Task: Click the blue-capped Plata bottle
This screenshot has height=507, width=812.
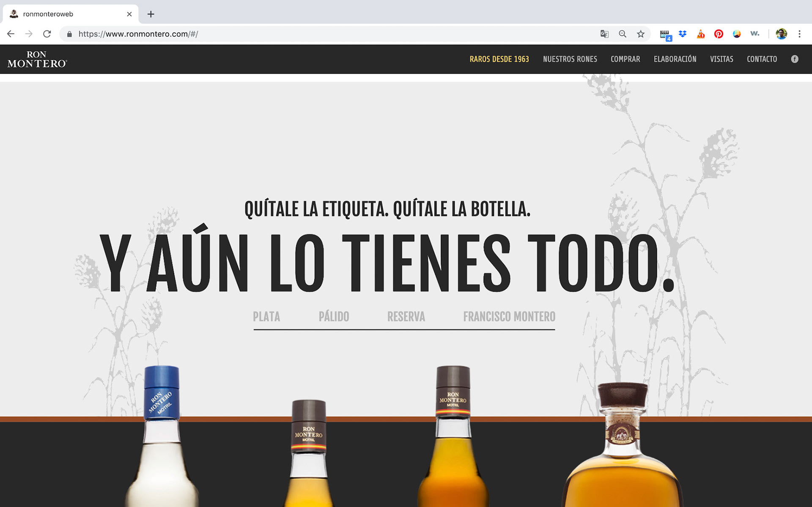Action: (162, 436)
